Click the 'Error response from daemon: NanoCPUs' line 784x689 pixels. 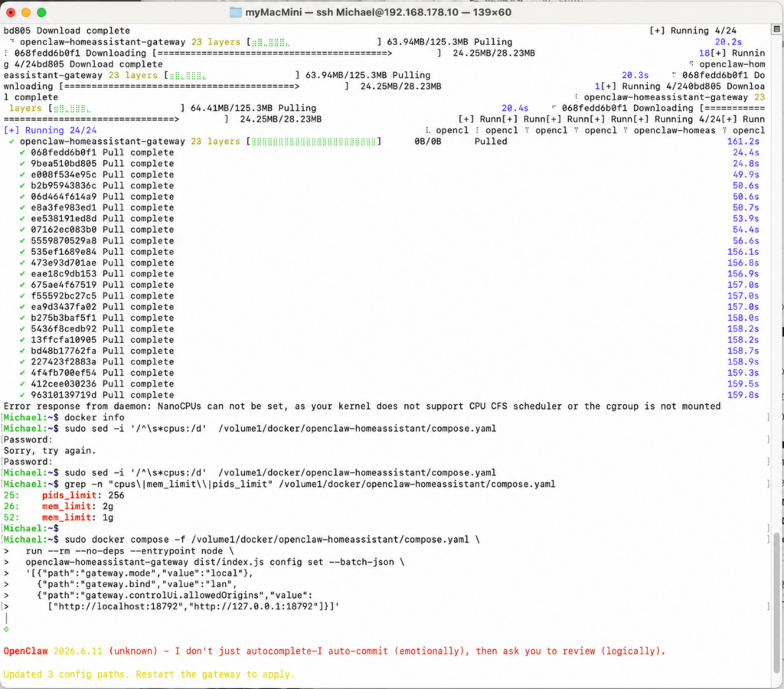point(362,406)
